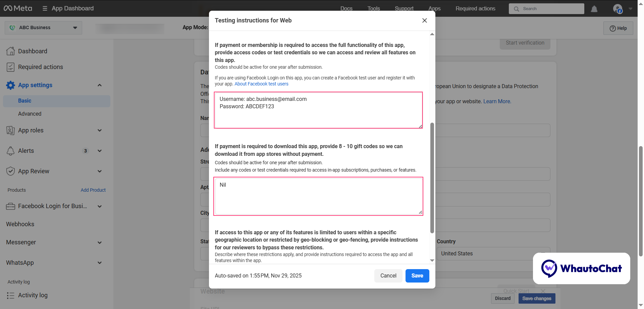The width and height of the screenshot is (644, 309).
Task: Click the Add Product link
Action: [x=93, y=190]
